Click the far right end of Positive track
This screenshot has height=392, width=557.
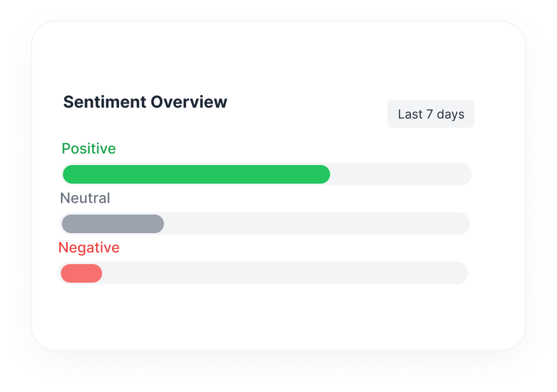[466, 174]
